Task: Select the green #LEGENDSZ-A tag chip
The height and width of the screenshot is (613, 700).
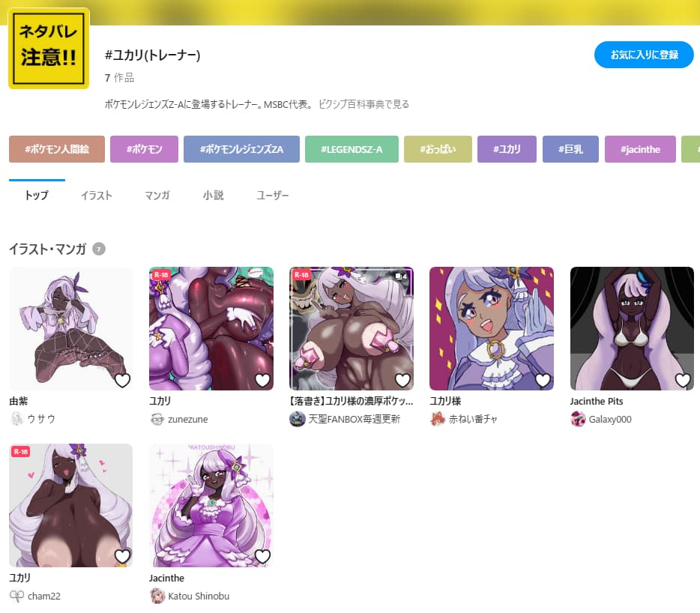Action: coord(351,149)
